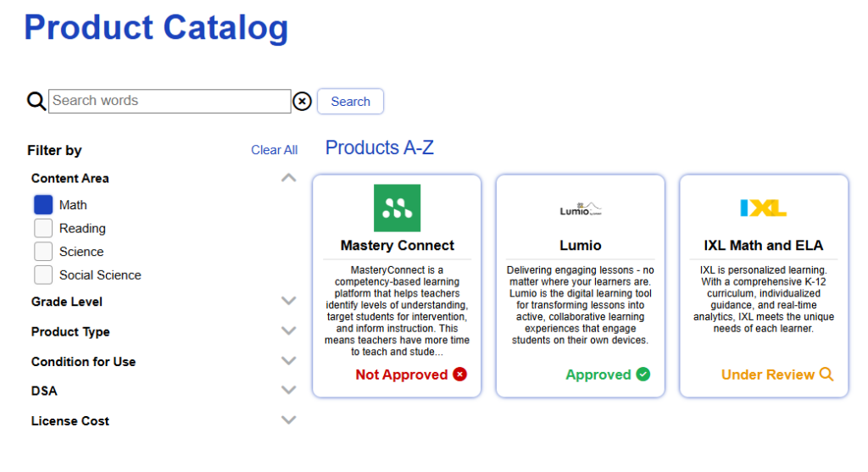This screenshot has height=472, width=868.
Task: Click the Filter by heading
Action: [x=54, y=151]
